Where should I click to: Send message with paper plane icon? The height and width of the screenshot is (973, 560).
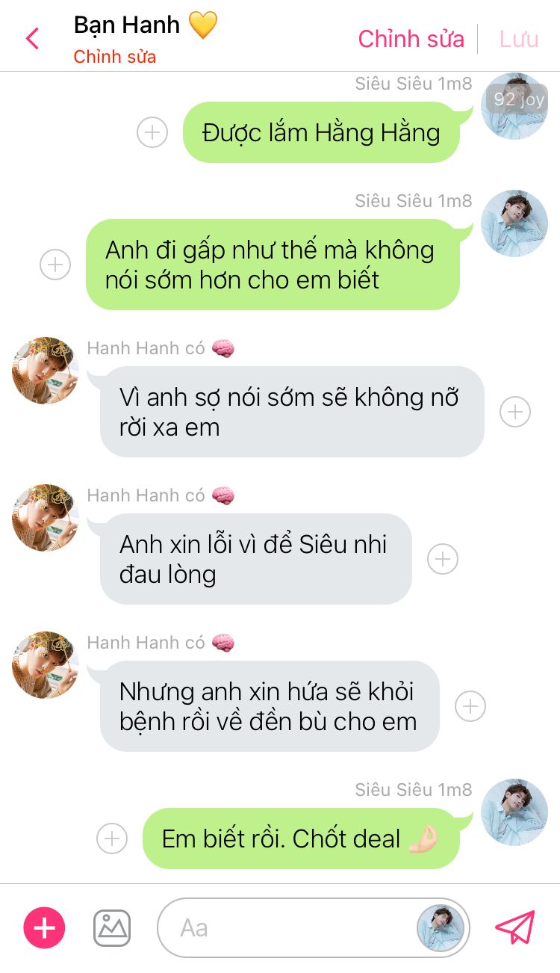(515, 927)
